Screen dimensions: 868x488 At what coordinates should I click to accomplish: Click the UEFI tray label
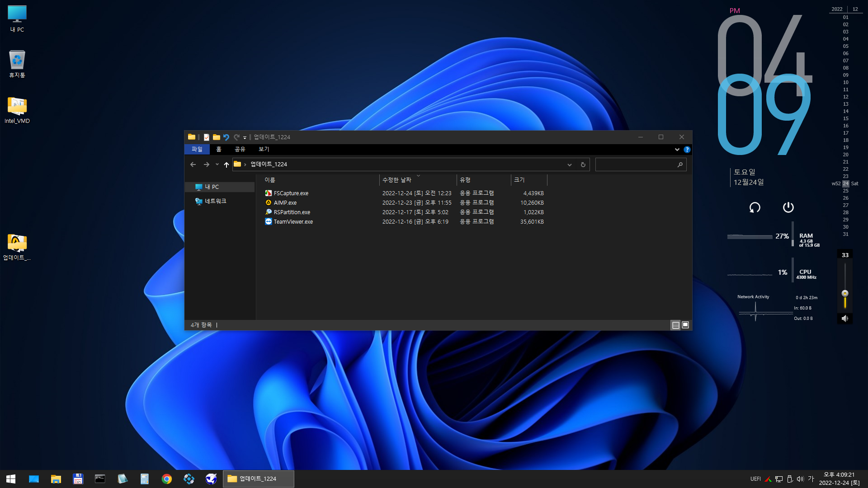click(x=755, y=479)
